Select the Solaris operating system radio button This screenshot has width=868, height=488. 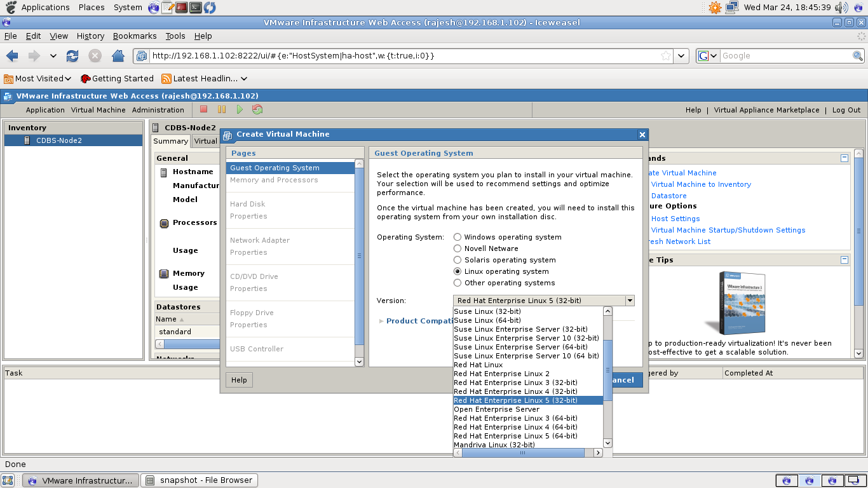coord(458,259)
